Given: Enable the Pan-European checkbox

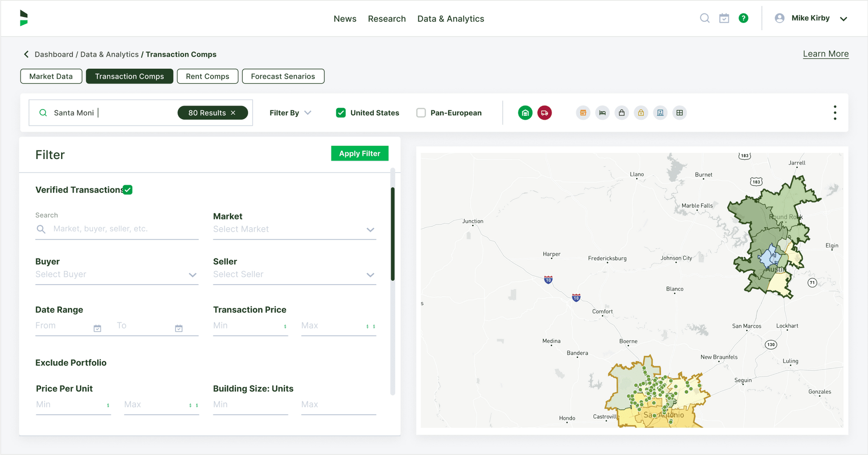Looking at the screenshot, I should [421, 113].
